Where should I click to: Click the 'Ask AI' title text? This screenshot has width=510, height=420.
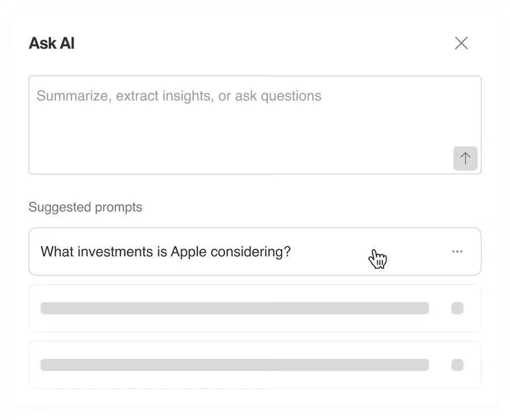[52, 43]
